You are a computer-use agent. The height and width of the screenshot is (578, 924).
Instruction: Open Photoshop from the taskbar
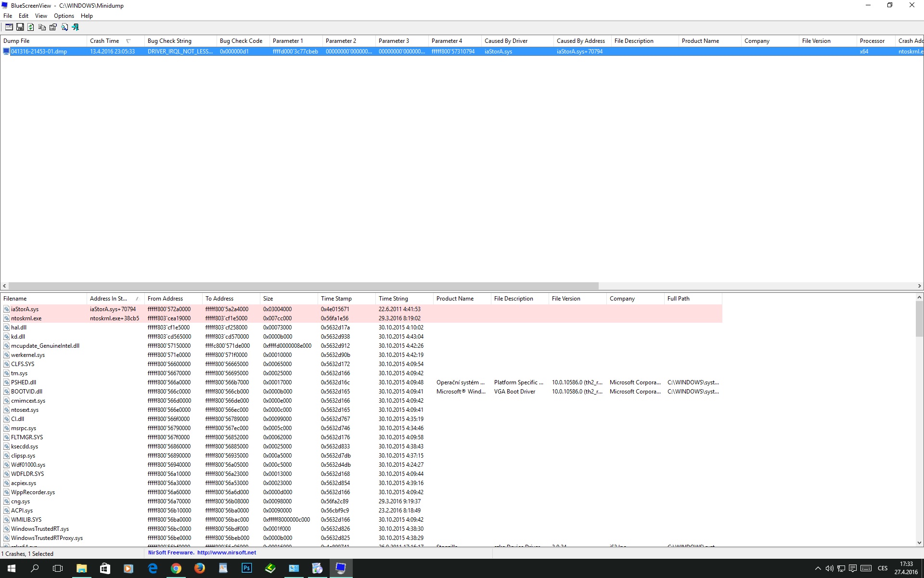coord(246,568)
